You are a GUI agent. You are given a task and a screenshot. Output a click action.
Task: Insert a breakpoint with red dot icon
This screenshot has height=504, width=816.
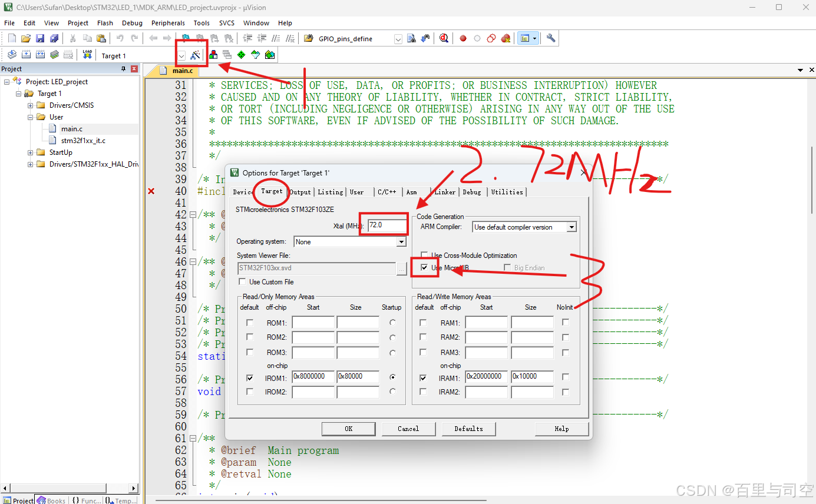(463, 38)
